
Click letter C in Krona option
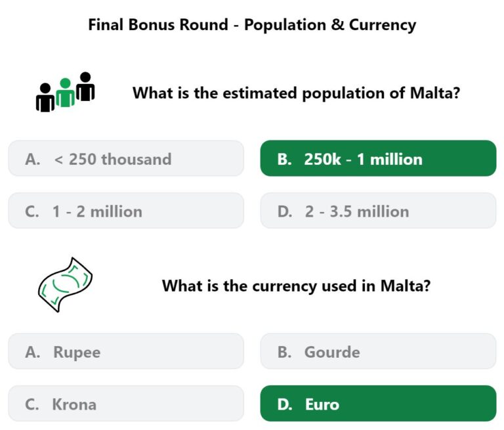pos(31,404)
